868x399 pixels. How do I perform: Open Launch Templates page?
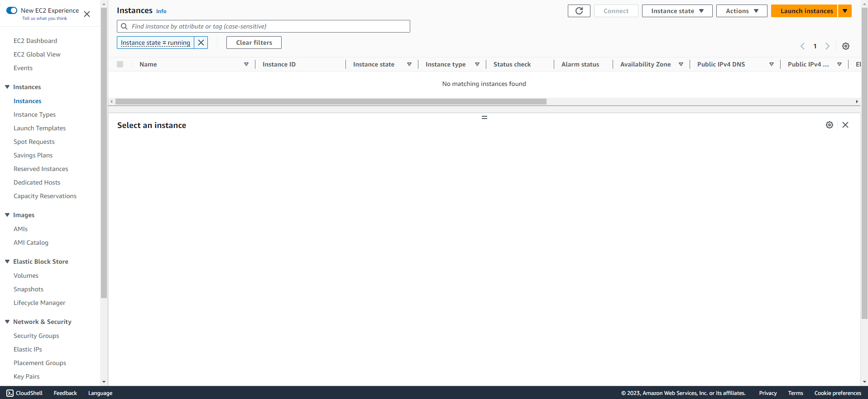(40, 128)
